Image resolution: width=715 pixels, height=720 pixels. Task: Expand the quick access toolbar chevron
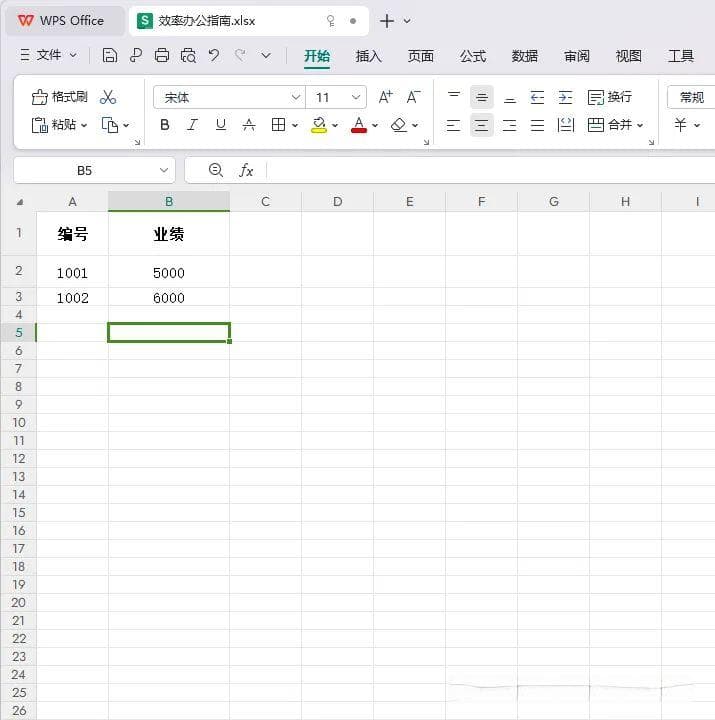(266, 56)
